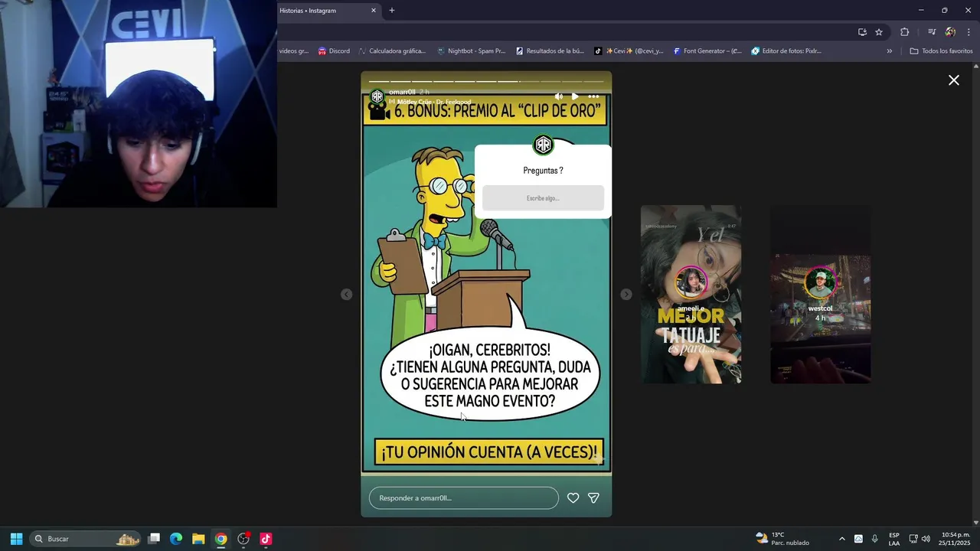Screen dimensions: 980x551
Task: Close the Instagram story viewer
Action: [953, 80]
